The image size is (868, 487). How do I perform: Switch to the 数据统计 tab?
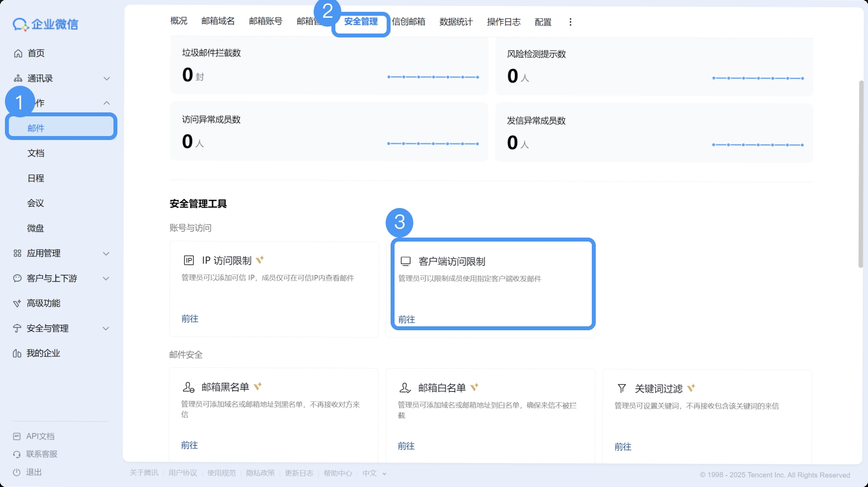(x=455, y=22)
